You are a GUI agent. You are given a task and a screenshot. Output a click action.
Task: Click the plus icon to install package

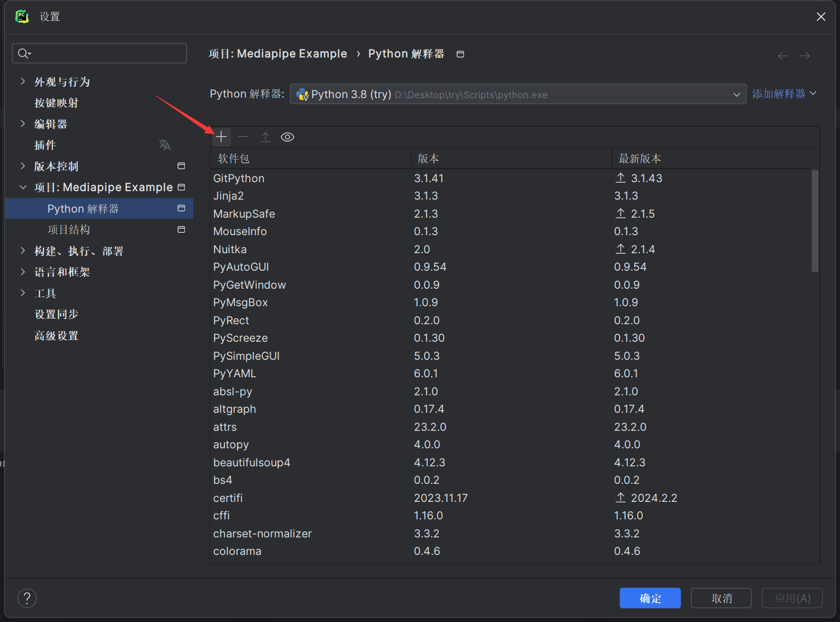221,137
